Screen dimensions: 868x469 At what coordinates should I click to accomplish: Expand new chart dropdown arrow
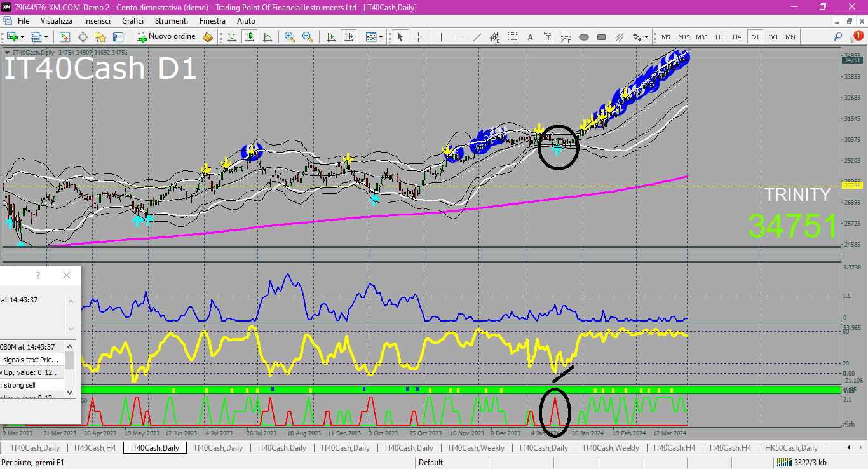pos(22,37)
